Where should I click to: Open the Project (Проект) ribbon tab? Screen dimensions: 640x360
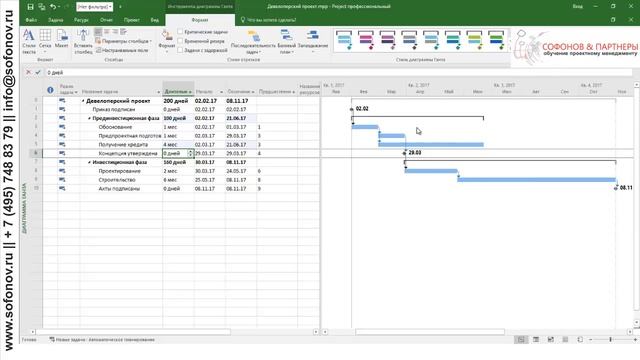(x=131, y=20)
